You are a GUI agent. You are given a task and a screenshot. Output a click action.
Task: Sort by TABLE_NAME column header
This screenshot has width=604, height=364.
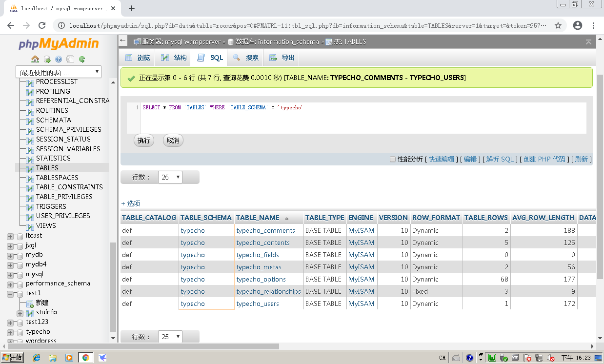pos(258,218)
